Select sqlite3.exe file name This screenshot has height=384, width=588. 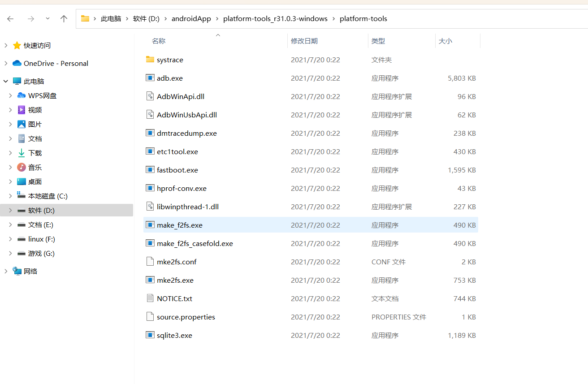click(x=174, y=335)
